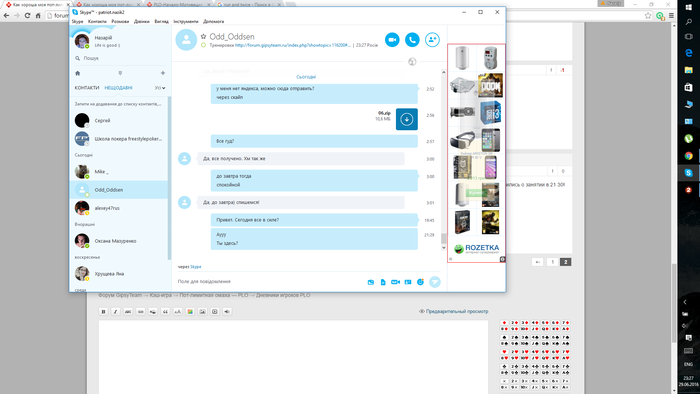Switch to НЕЩОДАВНІ tab
The width and height of the screenshot is (700, 394).
pos(118,88)
